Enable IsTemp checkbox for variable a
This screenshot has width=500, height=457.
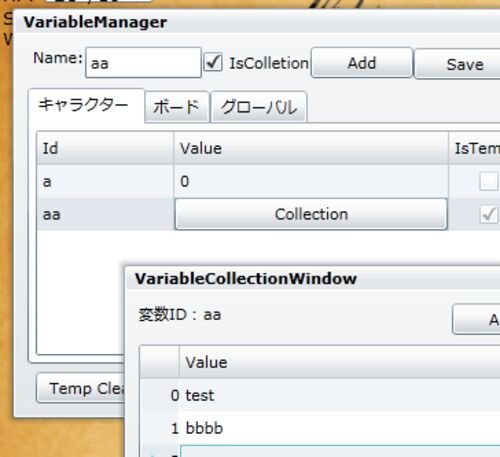pyautogui.click(x=489, y=182)
